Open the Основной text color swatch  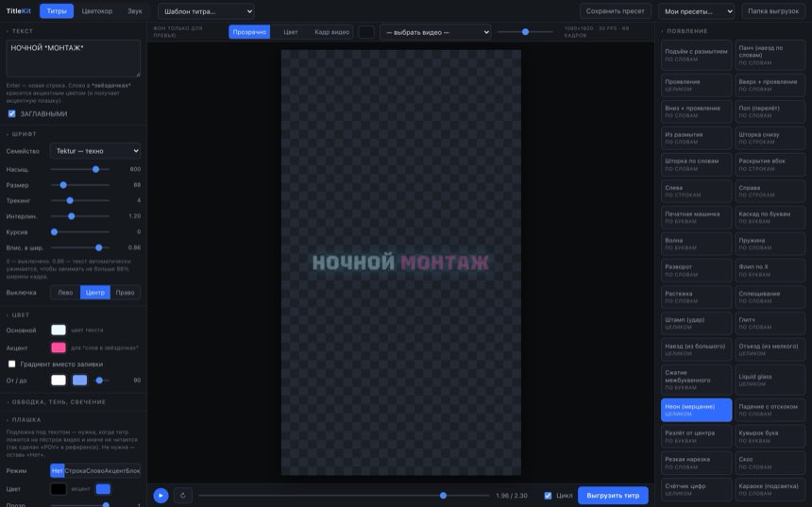(59, 330)
